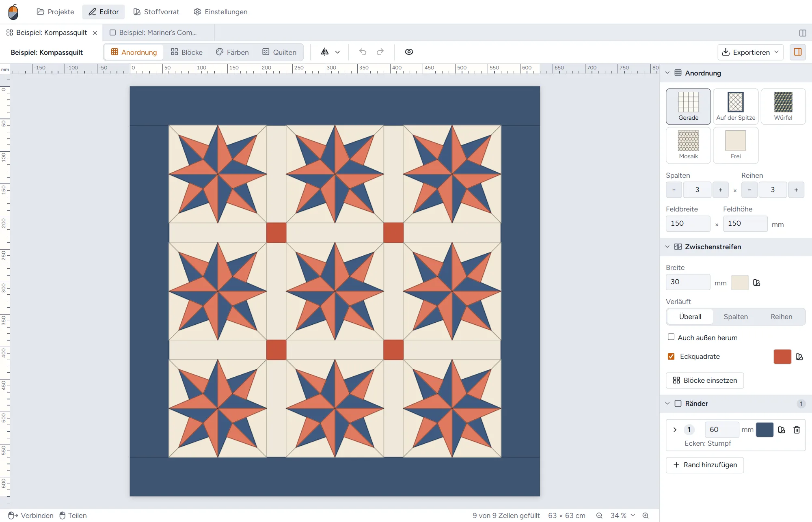Open the mirror tool dropdown arrow

pos(337,52)
